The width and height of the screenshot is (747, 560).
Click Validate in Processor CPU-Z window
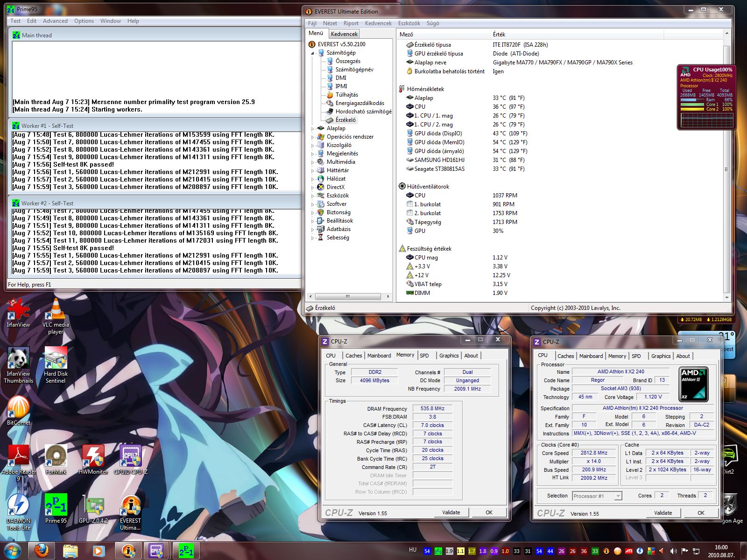tap(663, 513)
